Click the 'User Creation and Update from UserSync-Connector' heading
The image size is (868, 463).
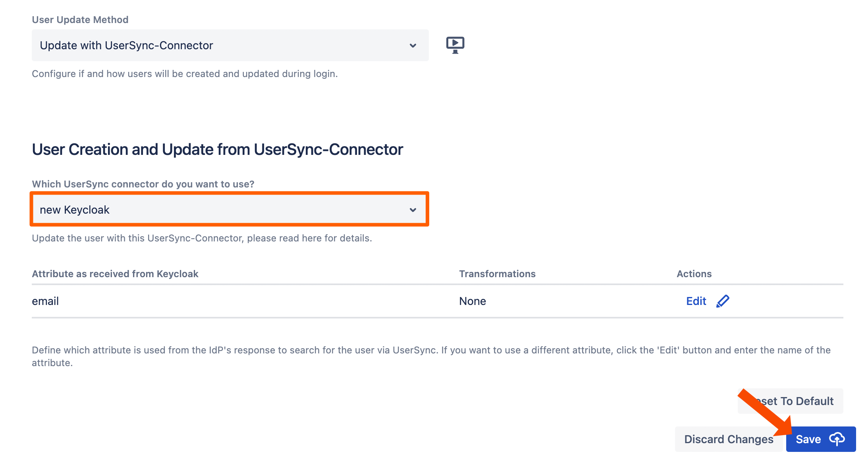pos(217,150)
